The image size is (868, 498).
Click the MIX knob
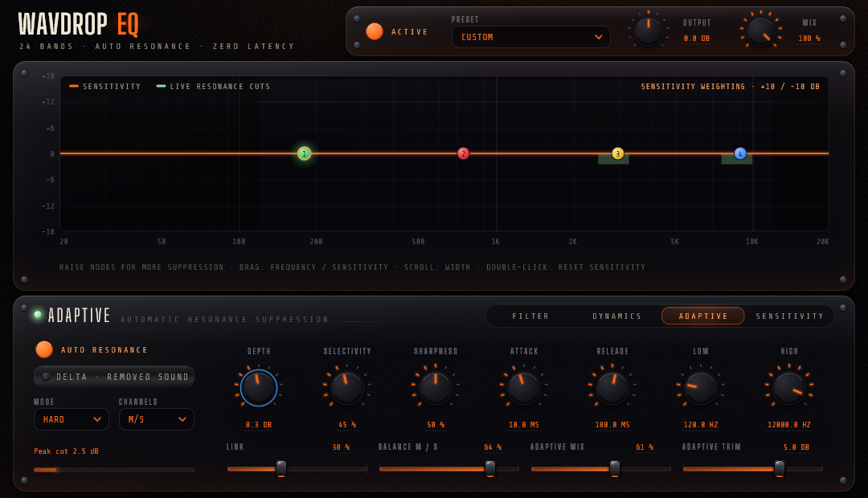(760, 31)
